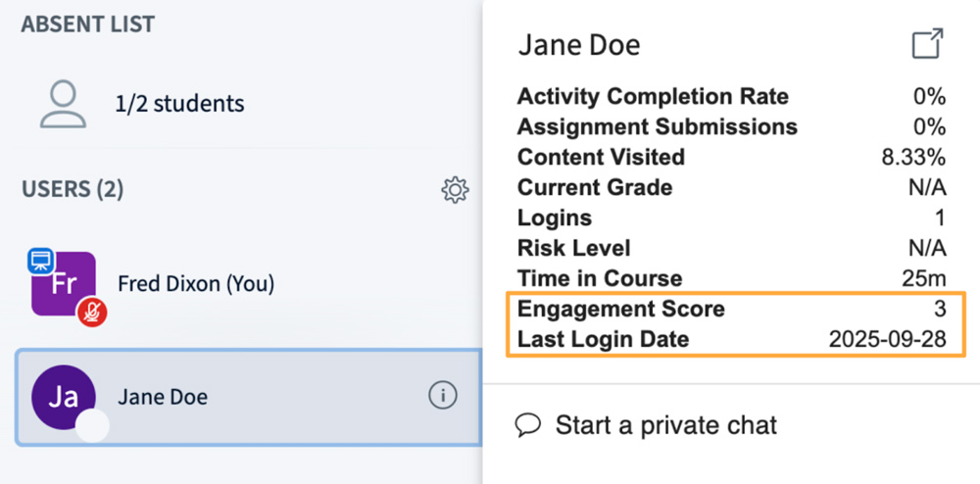Click the muted microphone badge on Fred's avatar
The height and width of the screenshot is (484, 980).
tap(91, 313)
